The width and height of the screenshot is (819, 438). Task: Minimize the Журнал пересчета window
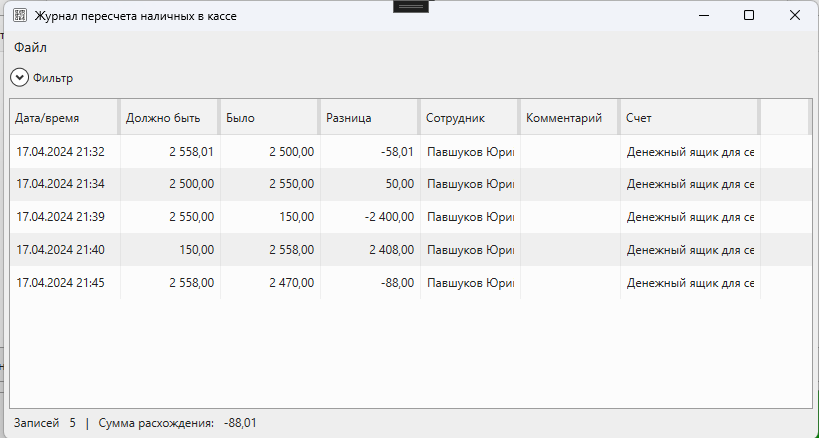(x=703, y=16)
